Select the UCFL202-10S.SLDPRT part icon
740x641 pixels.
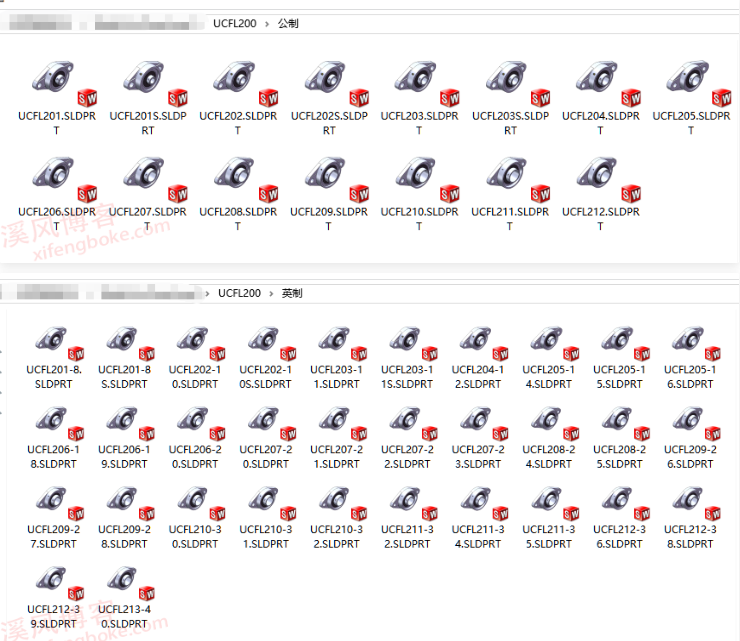[x=271, y=344]
